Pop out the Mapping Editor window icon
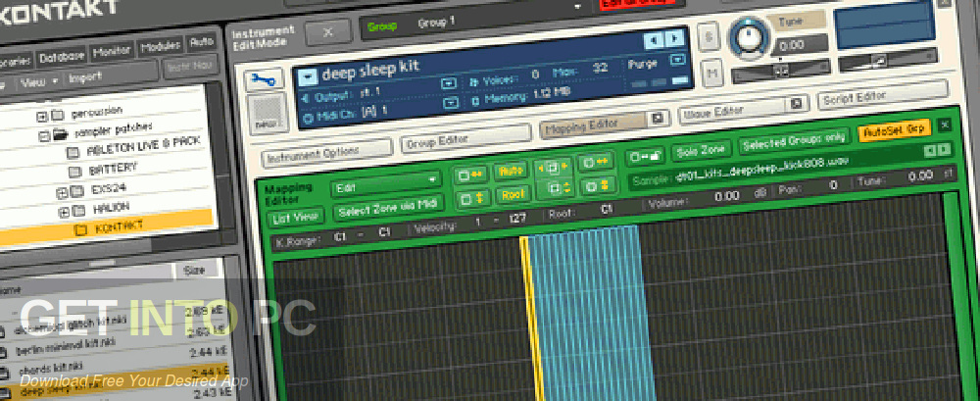The height and width of the screenshot is (401, 980). (x=657, y=119)
